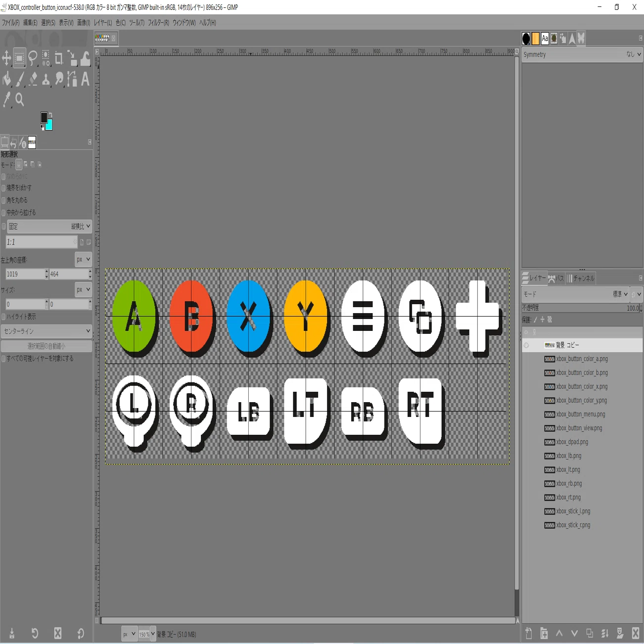Open the センターライン guides dropdown
The image size is (644, 644).
click(x=46, y=331)
